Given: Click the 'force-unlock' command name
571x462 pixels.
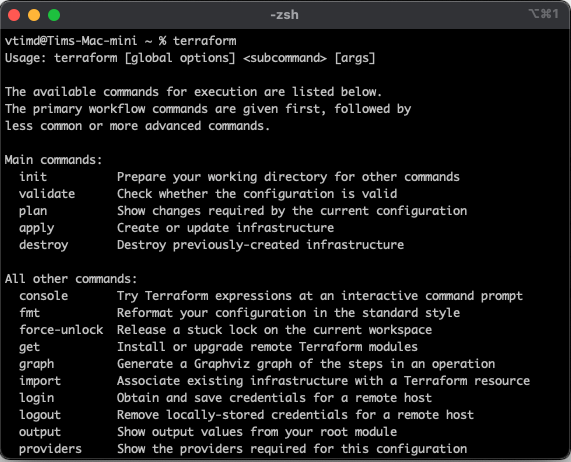Looking at the screenshot, I should (x=61, y=329).
